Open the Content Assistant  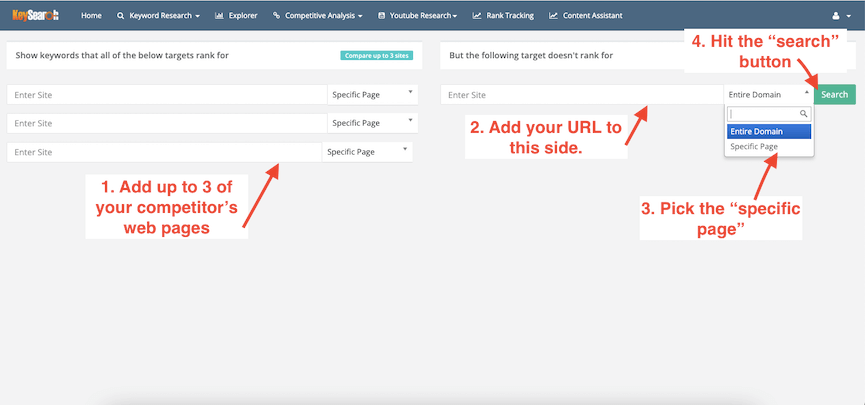click(x=585, y=15)
